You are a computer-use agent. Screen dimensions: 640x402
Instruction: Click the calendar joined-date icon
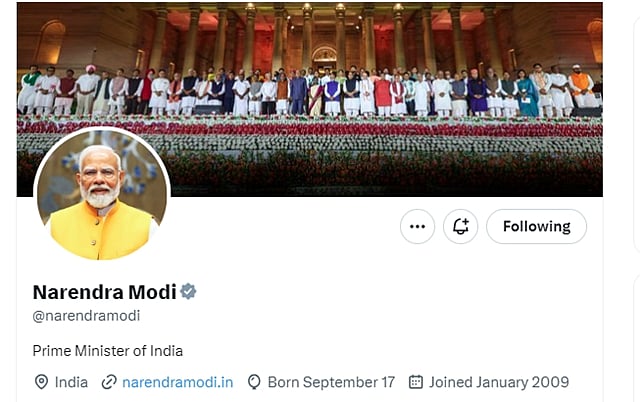(x=415, y=382)
